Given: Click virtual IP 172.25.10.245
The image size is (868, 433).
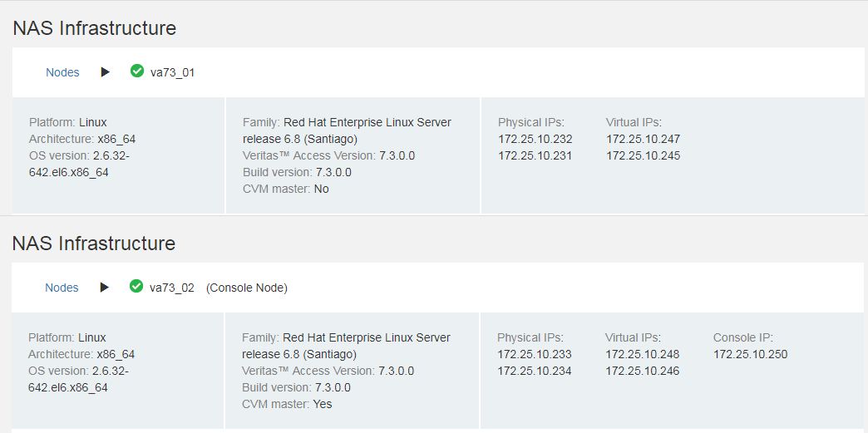Looking at the screenshot, I should [x=643, y=155].
